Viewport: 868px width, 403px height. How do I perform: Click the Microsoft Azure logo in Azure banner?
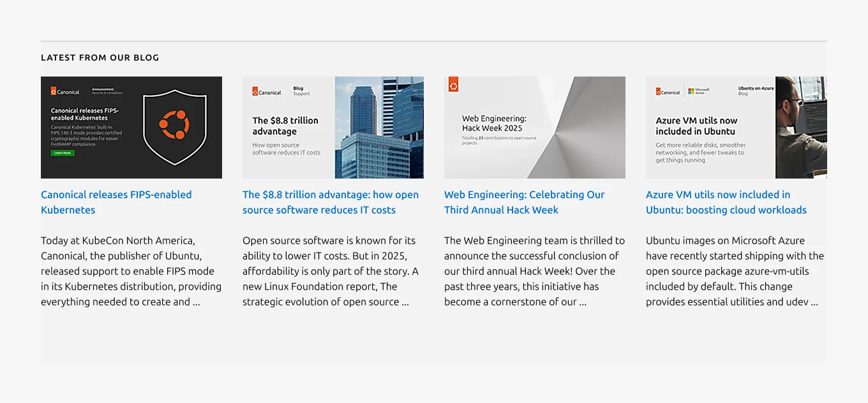pyautogui.click(x=699, y=92)
